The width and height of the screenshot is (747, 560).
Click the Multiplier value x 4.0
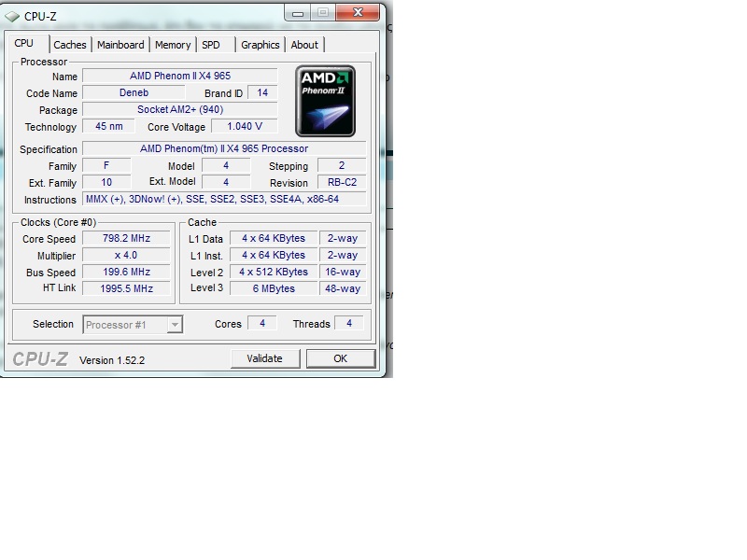(126, 255)
